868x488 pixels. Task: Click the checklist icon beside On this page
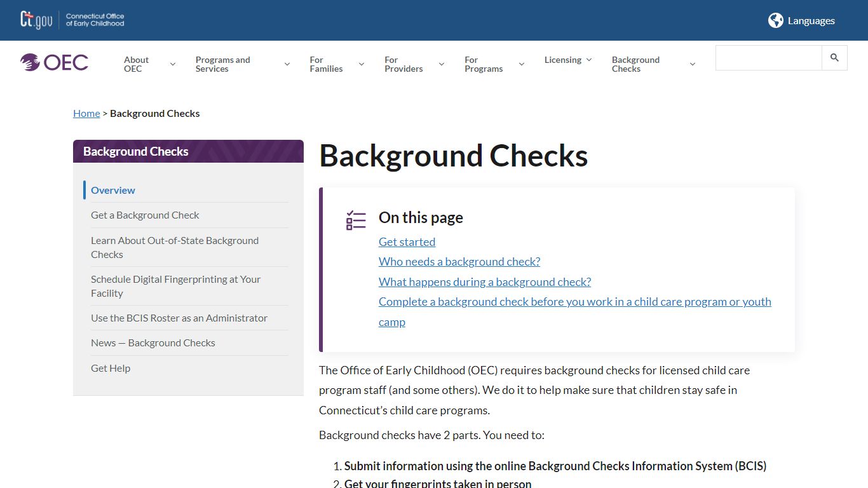coord(356,220)
